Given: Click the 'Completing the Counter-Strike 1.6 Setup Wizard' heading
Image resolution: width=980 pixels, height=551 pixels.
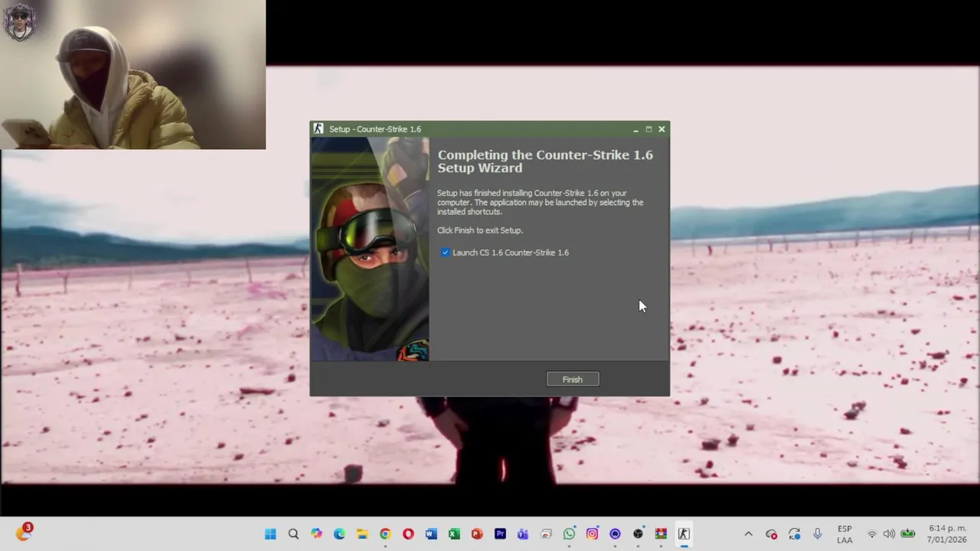Looking at the screenshot, I should point(545,161).
